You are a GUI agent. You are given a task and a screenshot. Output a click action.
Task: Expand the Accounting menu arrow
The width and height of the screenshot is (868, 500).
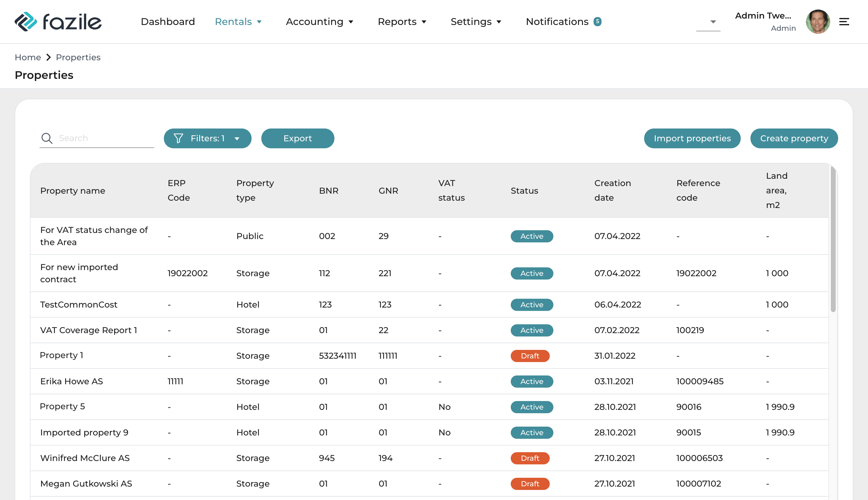pos(351,22)
